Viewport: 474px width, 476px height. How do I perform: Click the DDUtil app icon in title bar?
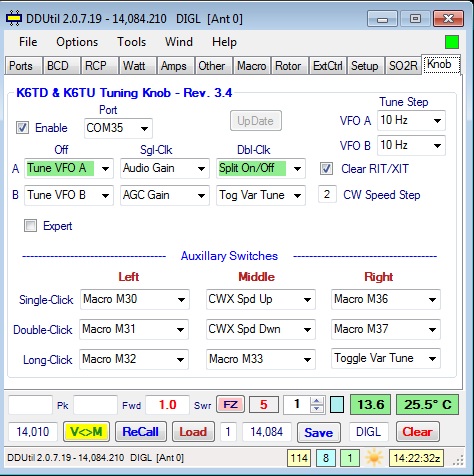coord(13,18)
